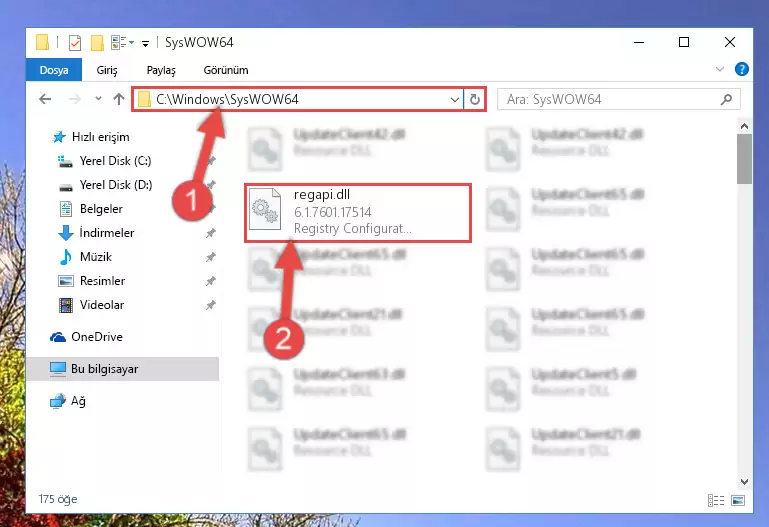Switch to the Görünüm tab
Image resolution: width=769 pixels, height=527 pixels.
click(226, 70)
